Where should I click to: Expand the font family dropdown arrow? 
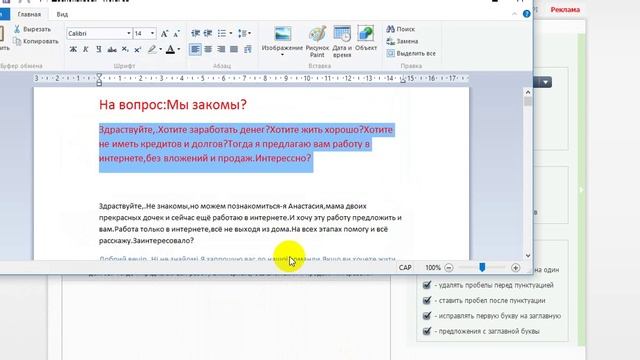(x=129, y=33)
